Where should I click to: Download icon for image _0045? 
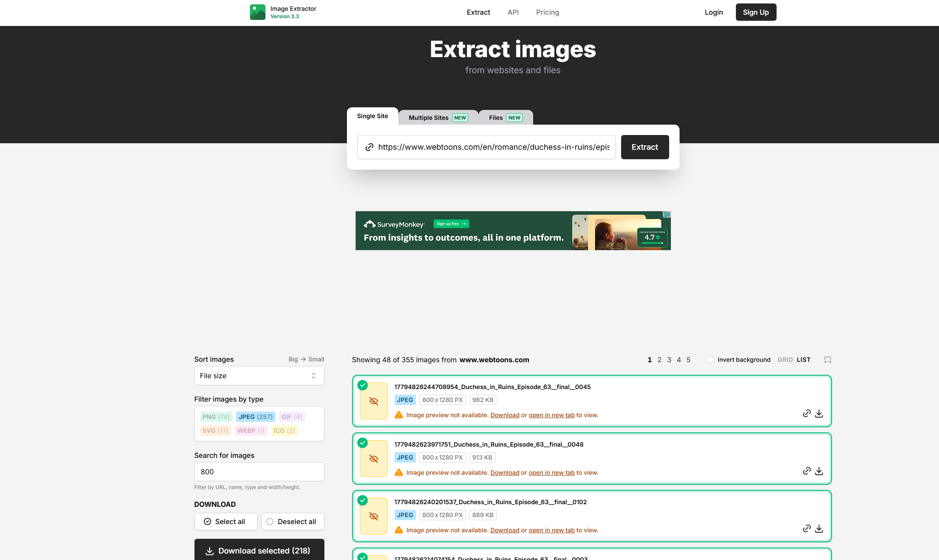pyautogui.click(x=819, y=413)
